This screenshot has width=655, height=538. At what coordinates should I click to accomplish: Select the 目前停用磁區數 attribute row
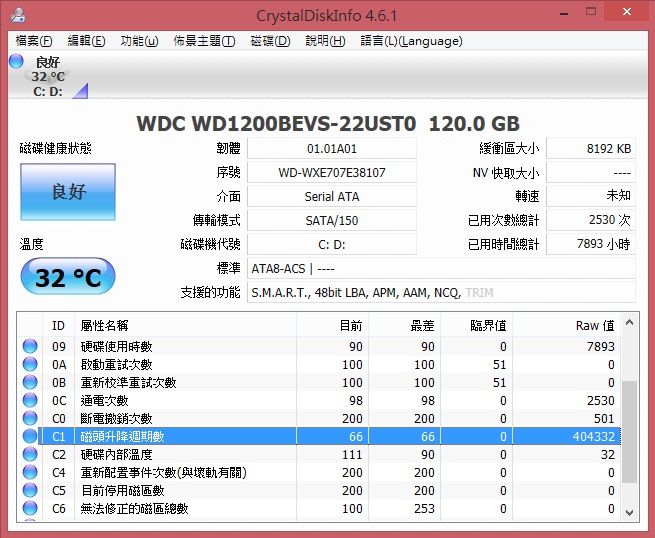(x=320, y=490)
